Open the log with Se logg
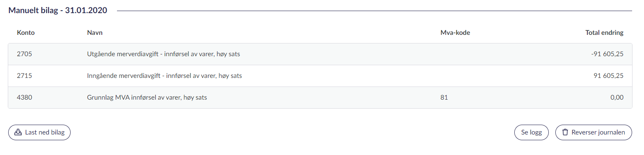 (532, 132)
